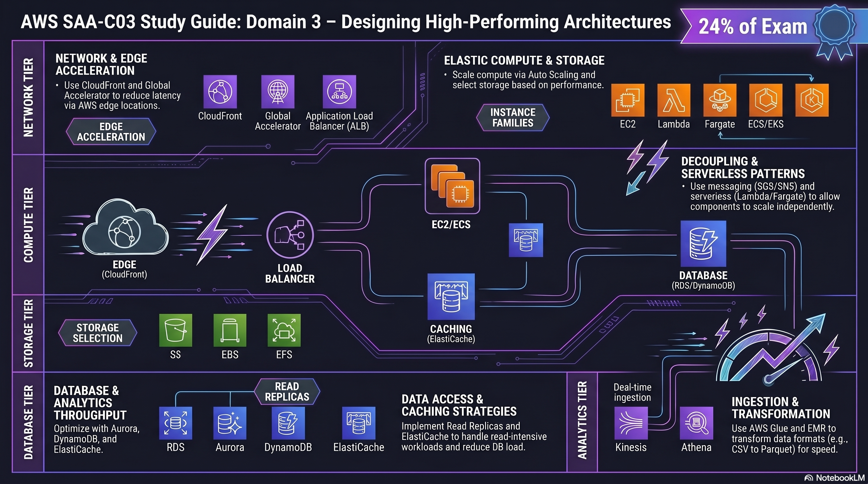
Task: Select the Aurora icon
Action: click(230, 423)
